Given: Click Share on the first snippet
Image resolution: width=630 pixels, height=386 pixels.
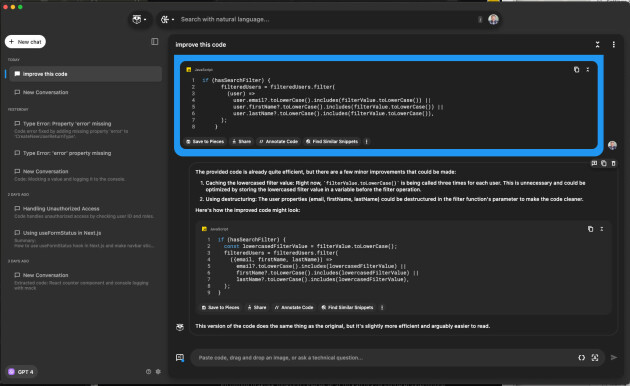Looking at the screenshot, I should [241, 141].
